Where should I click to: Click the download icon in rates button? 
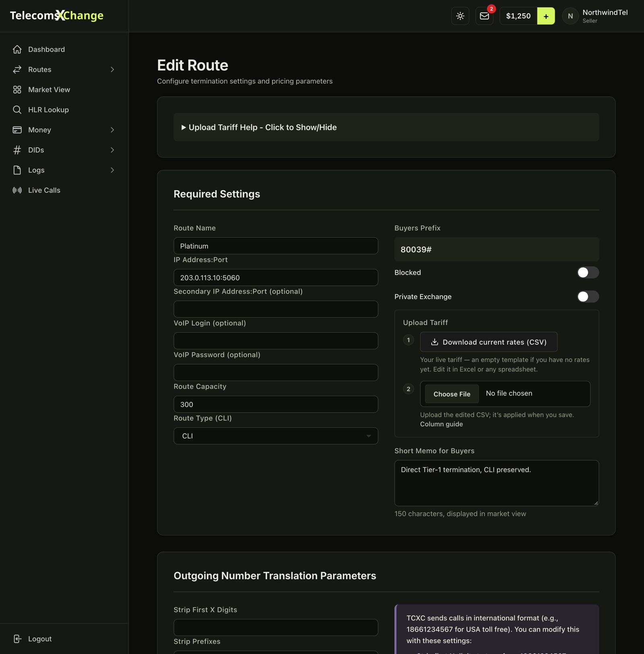coord(434,342)
